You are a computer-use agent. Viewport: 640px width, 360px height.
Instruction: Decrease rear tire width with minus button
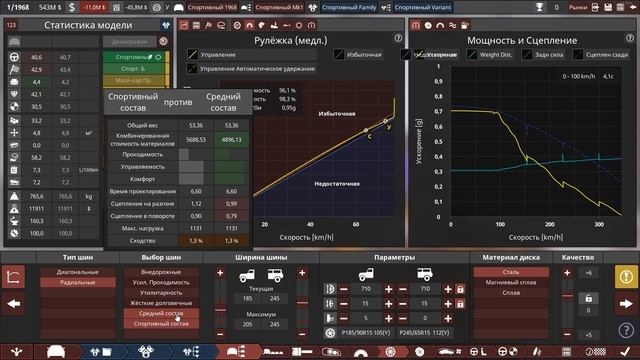(302, 334)
